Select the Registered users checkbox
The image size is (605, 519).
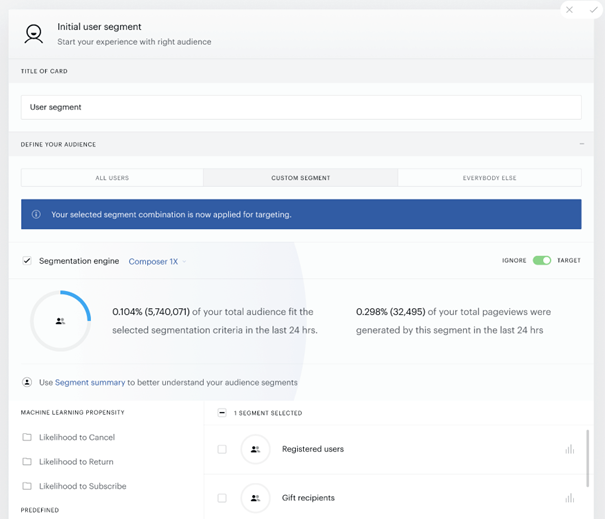[222, 449]
